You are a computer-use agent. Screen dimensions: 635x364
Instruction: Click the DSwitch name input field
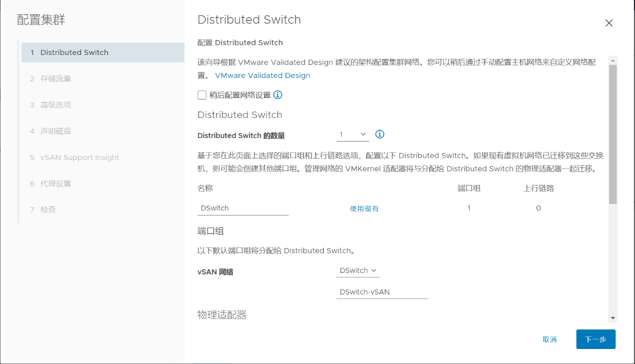click(x=243, y=208)
